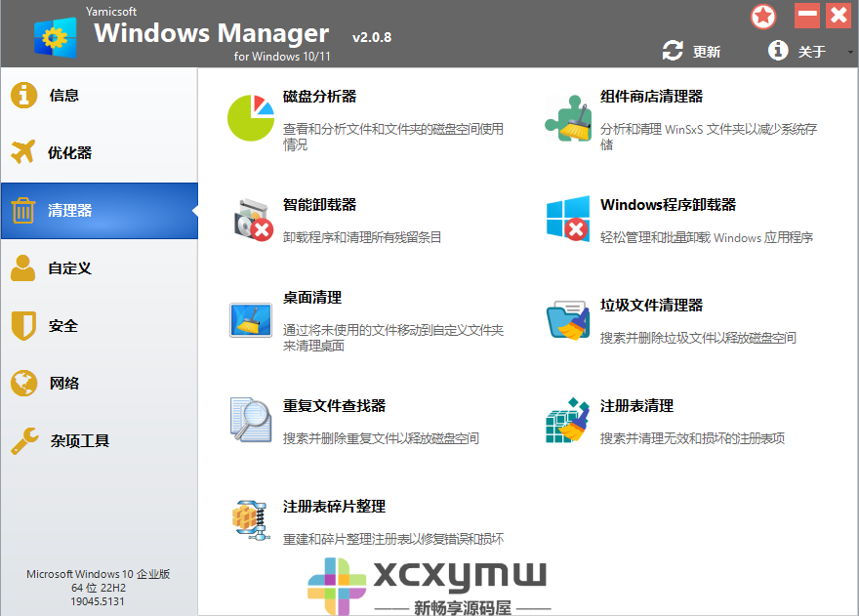Viewport: 859px width, 616px height.
Task: Open the 注册表清理 cube broom icon
Action: [567, 420]
